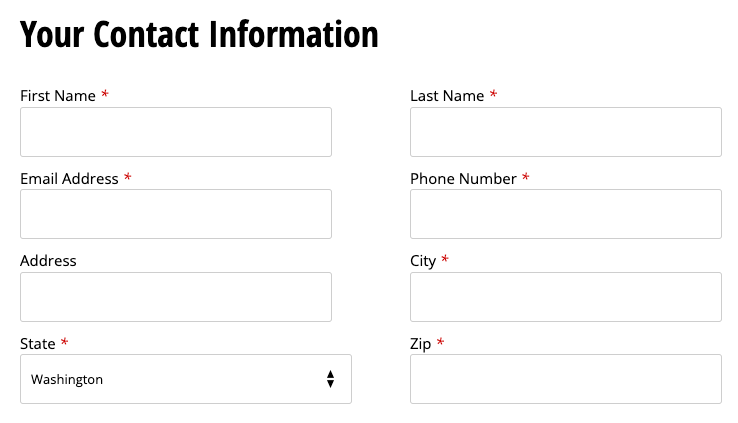Click the up-down arrows in State selector
The height and width of the screenshot is (423, 738).
point(330,379)
